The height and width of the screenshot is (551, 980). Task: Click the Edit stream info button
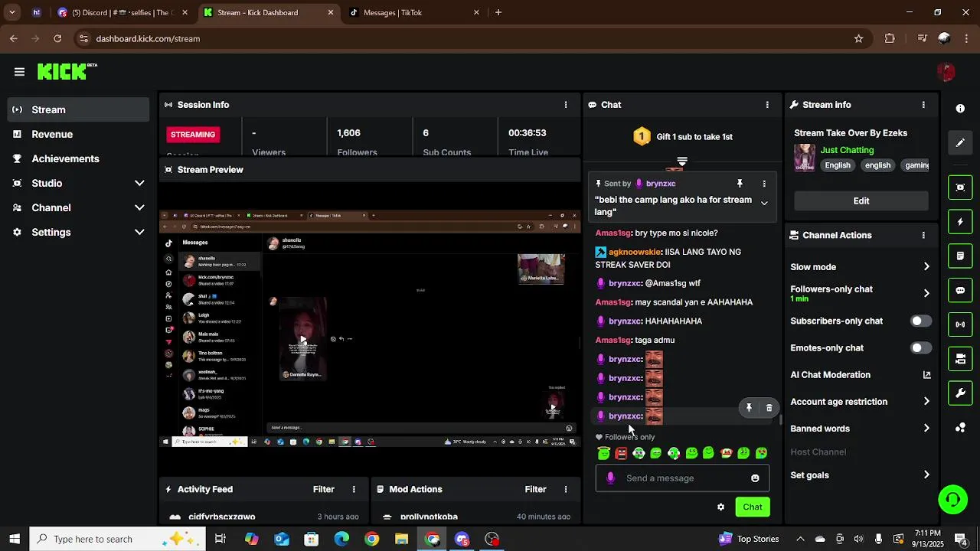pyautogui.click(x=861, y=201)
